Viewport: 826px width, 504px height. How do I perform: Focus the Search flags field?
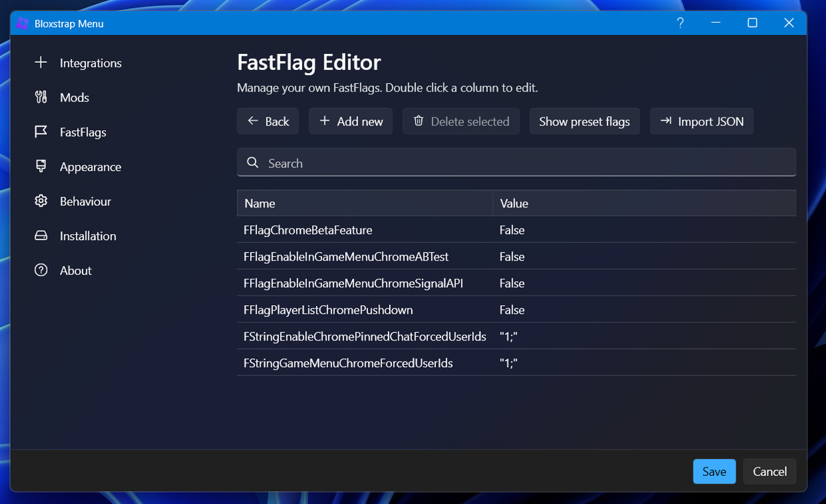[x=527, y=163]
